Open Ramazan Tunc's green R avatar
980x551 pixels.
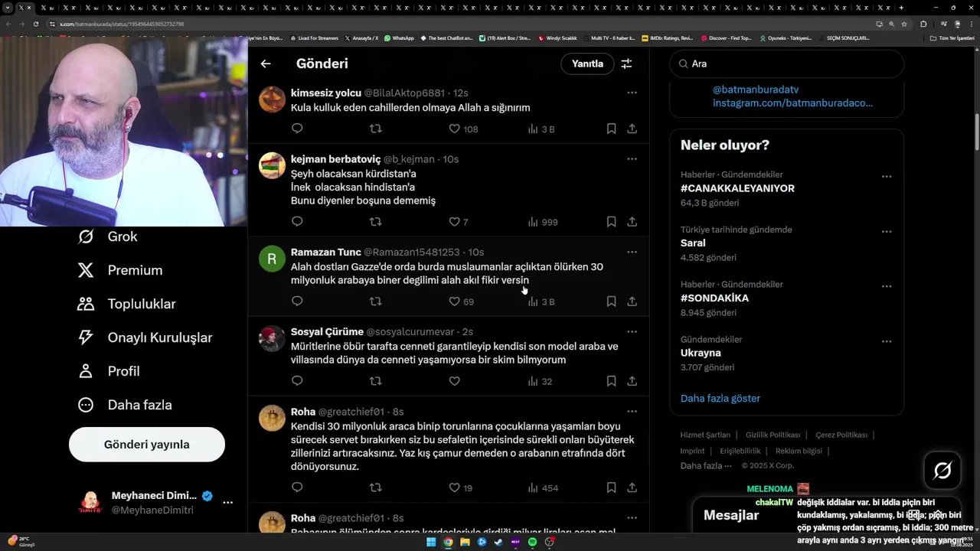272,258
